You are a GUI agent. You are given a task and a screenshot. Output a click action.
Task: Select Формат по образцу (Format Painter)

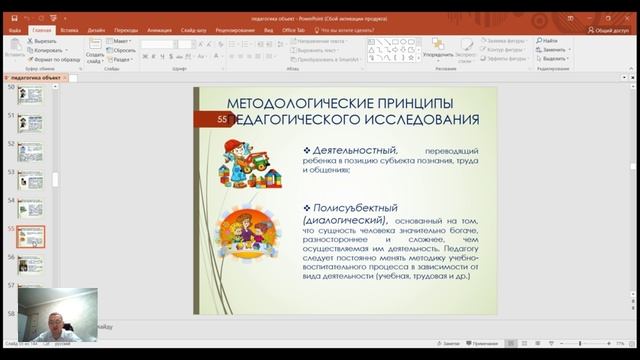[x=53, y=60]
